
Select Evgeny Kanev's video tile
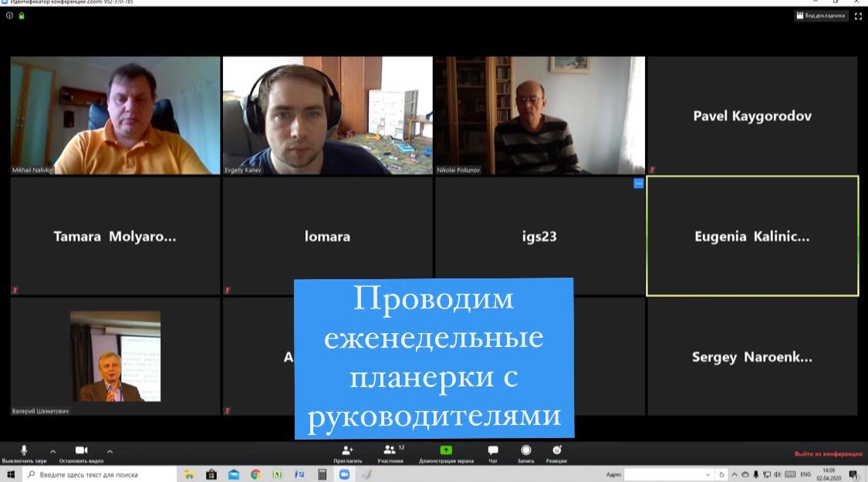327,115
